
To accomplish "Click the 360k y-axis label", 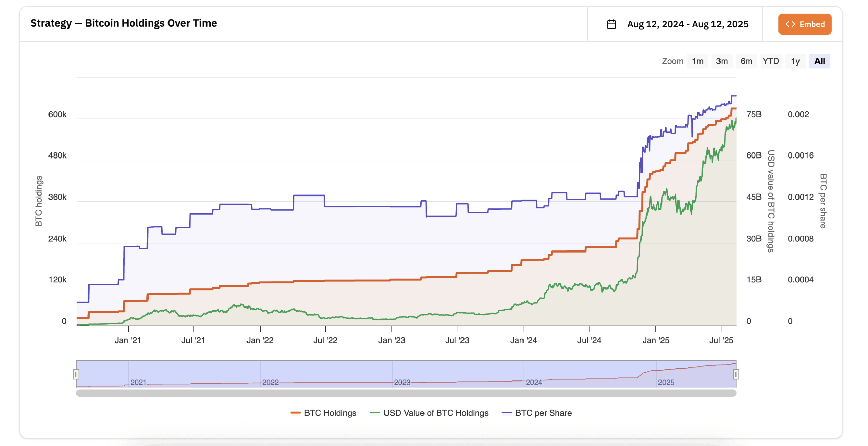I will pyautogui.click(x=57, y=197).
